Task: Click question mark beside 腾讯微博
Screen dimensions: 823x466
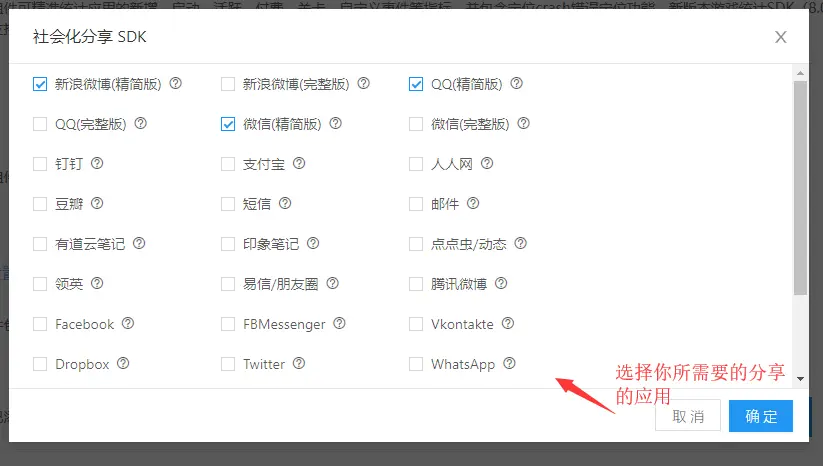Action: 501,283
